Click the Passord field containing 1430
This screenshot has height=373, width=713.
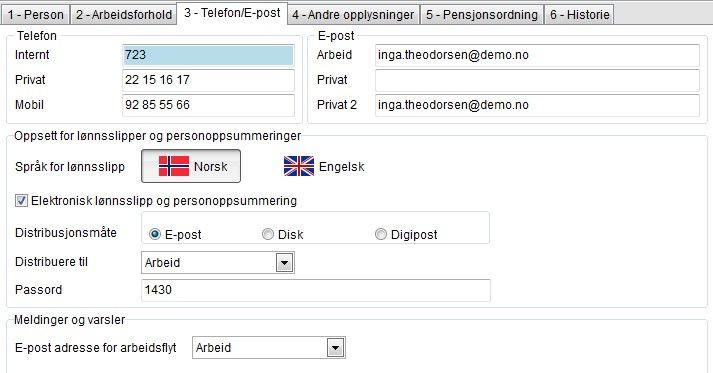point(316,290)
